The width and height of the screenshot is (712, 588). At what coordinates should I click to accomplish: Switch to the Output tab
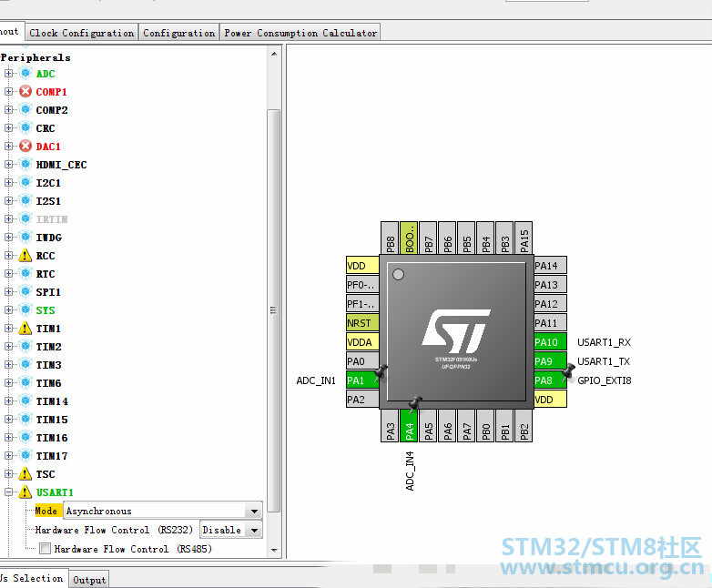(x=89, y=580)
